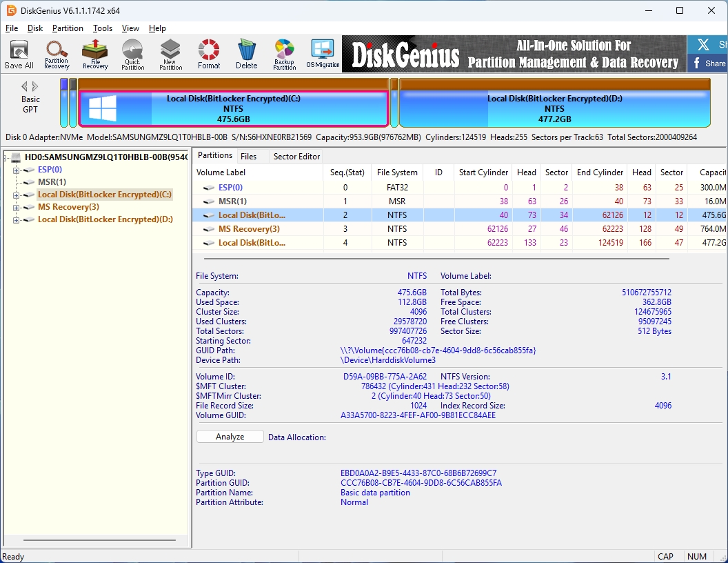Click the GUID Path volume value
Screen dimensions: 728x563
click(438, 350)
